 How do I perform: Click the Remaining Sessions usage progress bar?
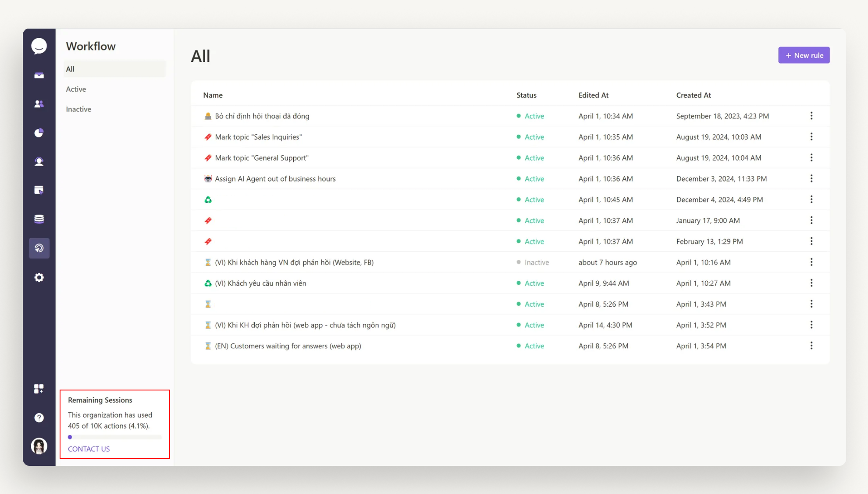click(114, 437)
